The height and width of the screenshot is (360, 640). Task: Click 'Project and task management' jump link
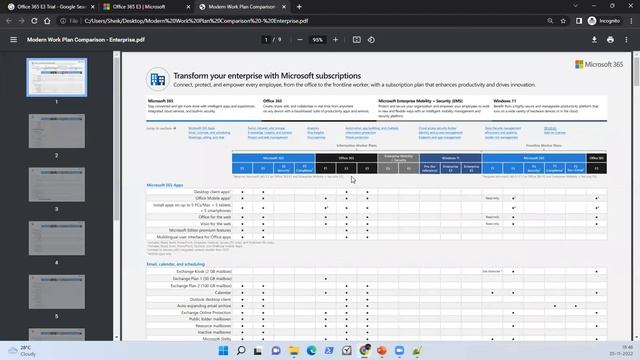click(x=268, y=138)
